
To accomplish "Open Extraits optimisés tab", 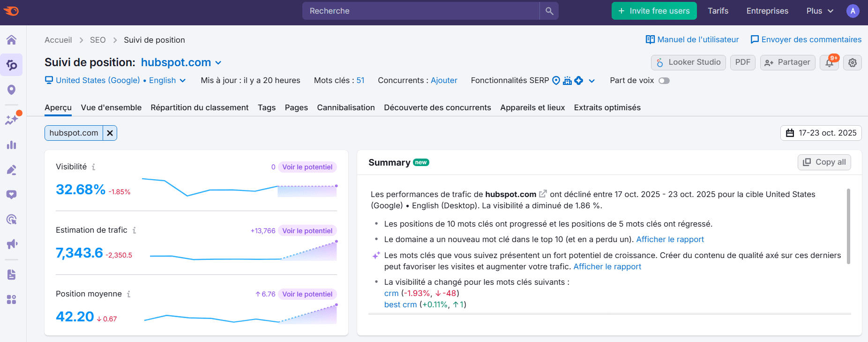I will click(607, 108).
